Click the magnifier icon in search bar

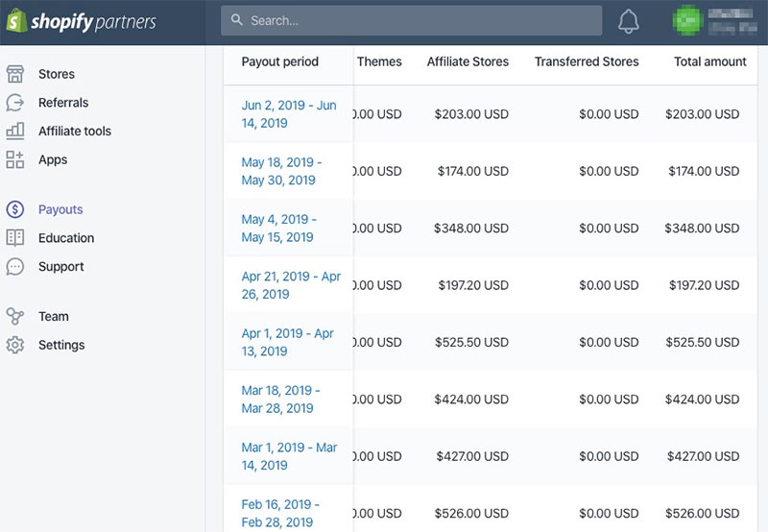click(x=237, y=19)
